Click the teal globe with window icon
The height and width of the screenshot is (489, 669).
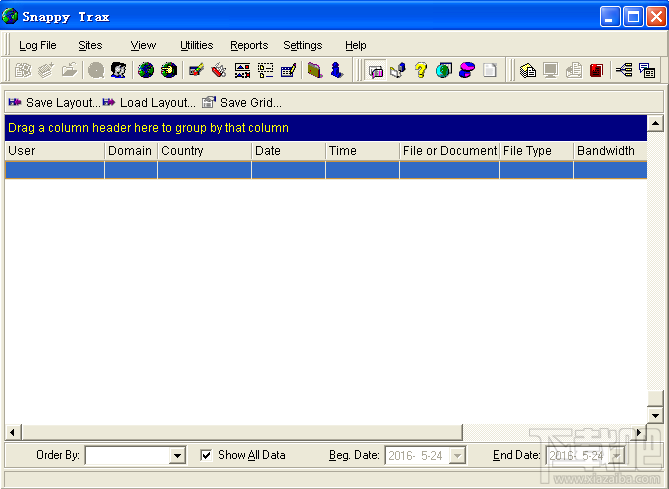444,70
